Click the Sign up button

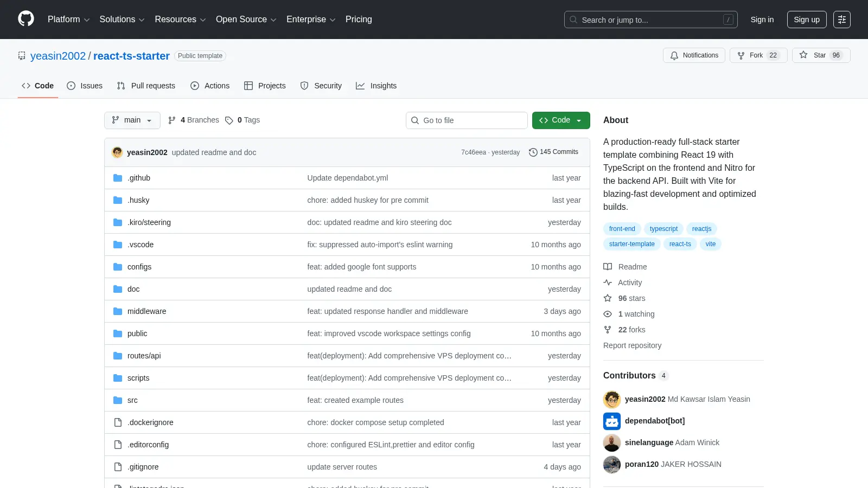pos(807,20)
